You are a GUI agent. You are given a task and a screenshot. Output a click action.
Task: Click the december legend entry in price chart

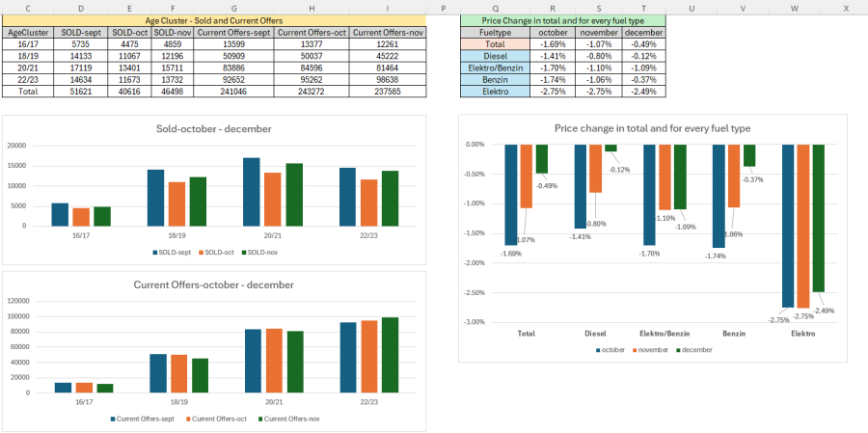pyautogui.click(x=695, y=350)
